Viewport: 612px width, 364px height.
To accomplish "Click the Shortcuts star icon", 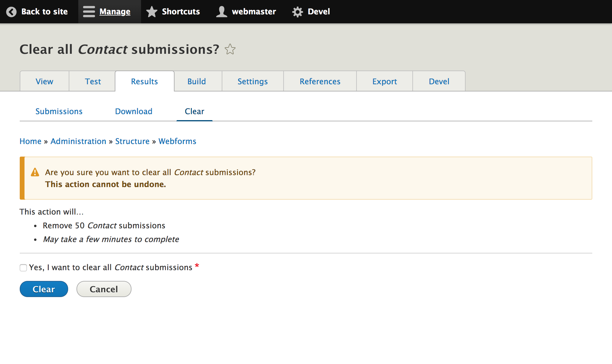I will point(152,12).
